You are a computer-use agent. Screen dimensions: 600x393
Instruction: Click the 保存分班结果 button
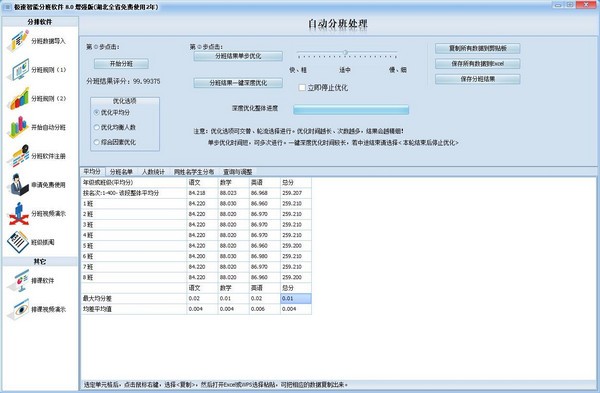[x=478, y=79]
